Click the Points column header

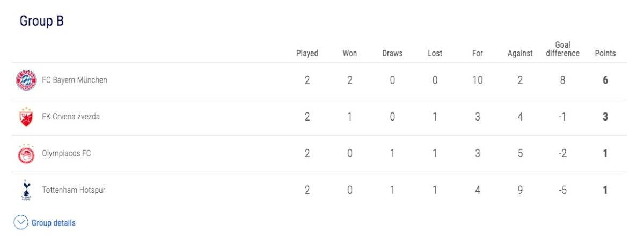click(605, 53)
